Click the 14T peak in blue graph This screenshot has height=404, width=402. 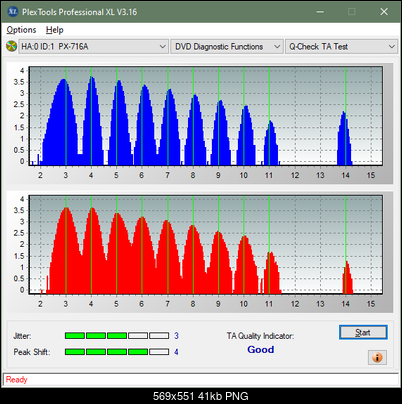pyautogui.click(x=344, y=138)
